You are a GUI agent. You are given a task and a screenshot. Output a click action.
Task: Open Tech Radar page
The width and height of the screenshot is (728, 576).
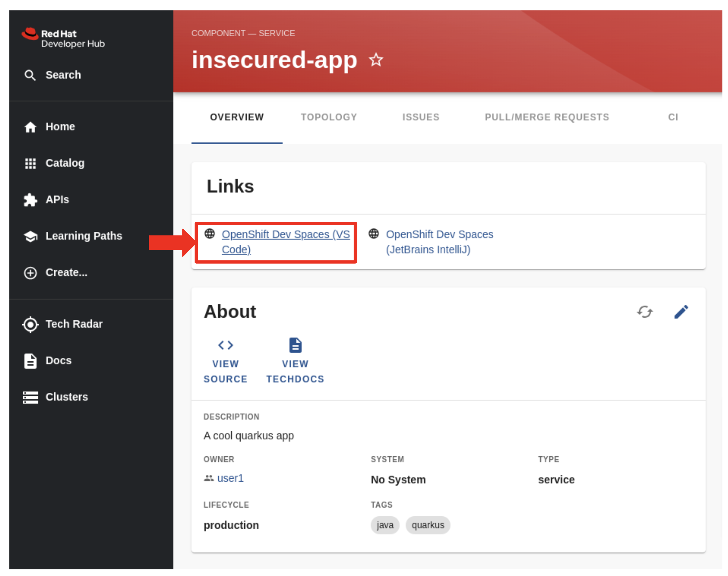click(x=74, y=324)
